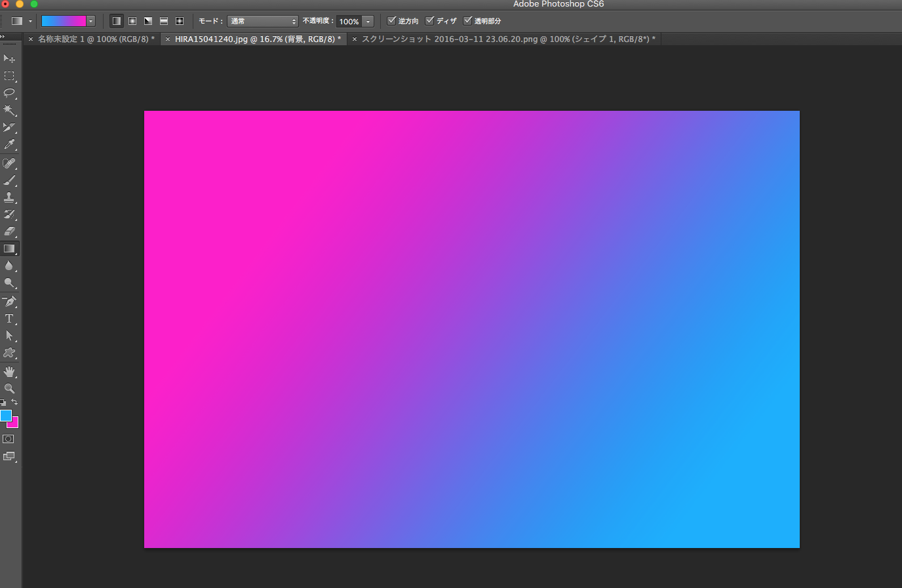Select the Move tool
This screenshot has width=902, height=588.
pos(9,59)
